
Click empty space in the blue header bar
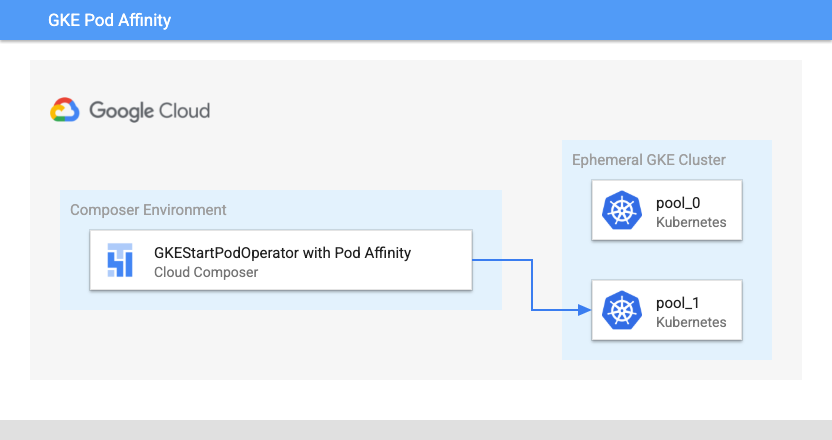500,20
